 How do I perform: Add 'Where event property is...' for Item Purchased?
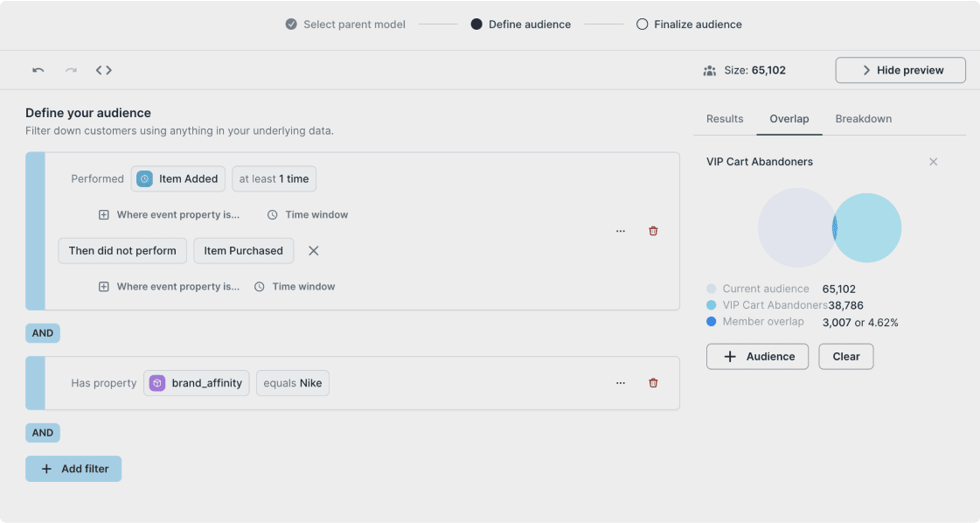(170, 287)
